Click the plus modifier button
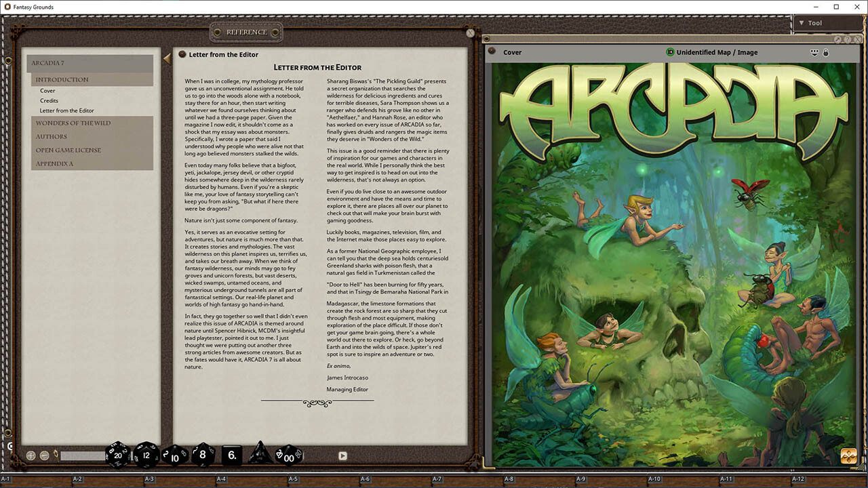868x488 pixels. pos(31,455)
